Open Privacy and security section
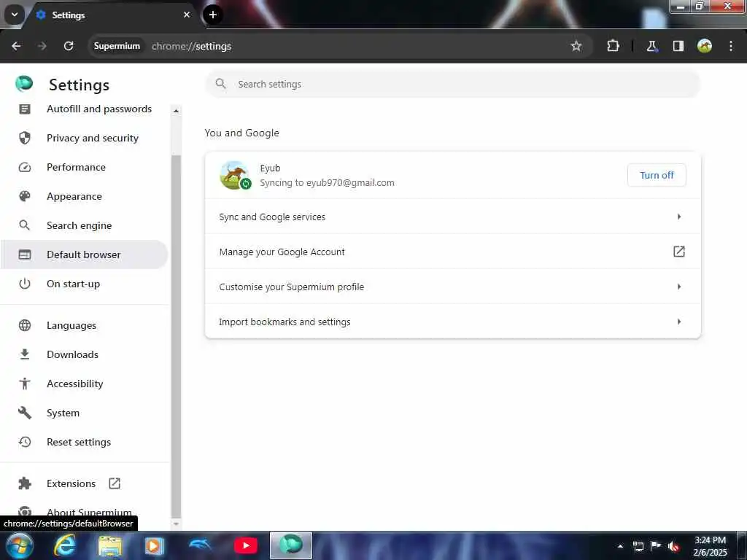 pos(85,138)
